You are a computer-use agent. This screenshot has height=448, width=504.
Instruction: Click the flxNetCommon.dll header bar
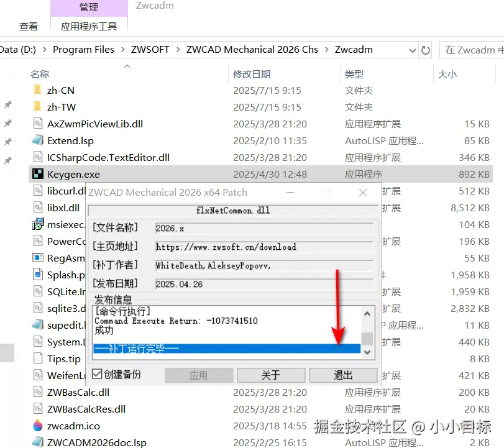[x=233, y=211]
